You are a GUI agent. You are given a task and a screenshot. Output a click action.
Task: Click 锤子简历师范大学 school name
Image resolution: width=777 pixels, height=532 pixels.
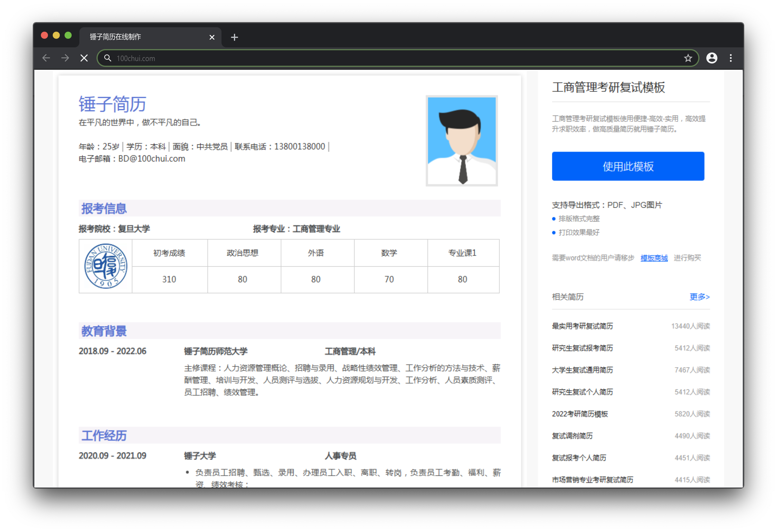click(x=216, y=351)
